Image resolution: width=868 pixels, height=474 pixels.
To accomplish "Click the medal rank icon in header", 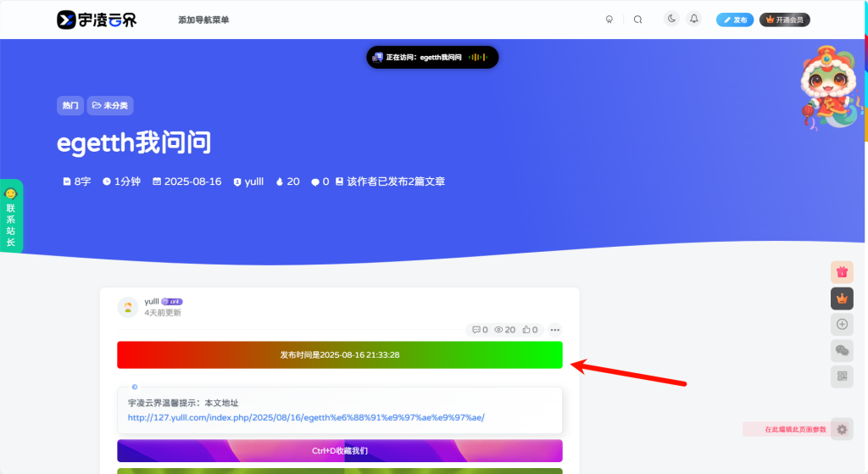I will pos(609,20).
